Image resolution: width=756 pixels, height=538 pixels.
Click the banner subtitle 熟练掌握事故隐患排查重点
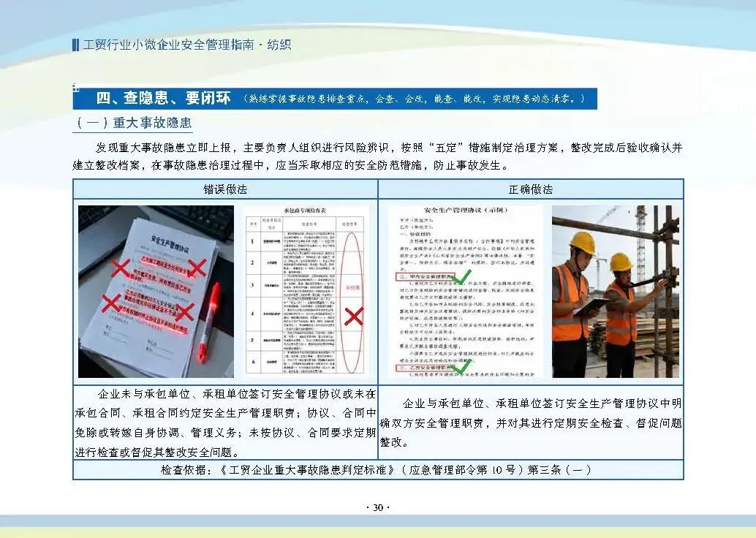[x=306, y=99]
